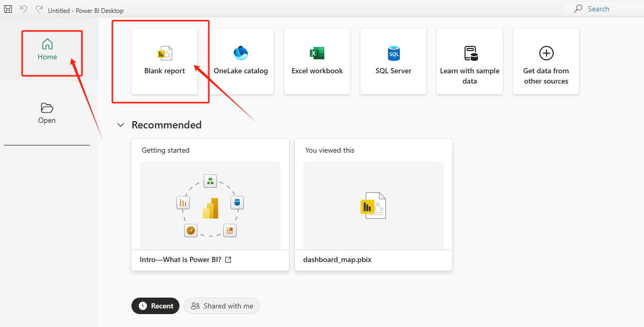Click the plus circle icon
This screenshot has height=327, width=644.
546,53
